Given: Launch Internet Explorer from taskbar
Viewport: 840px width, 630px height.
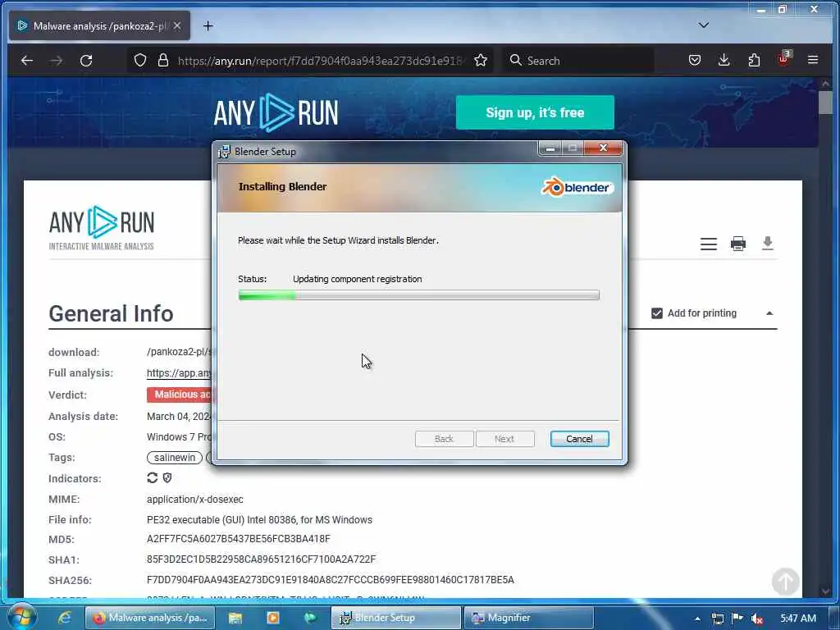Looking at the screenshot, I should (64, 619).
